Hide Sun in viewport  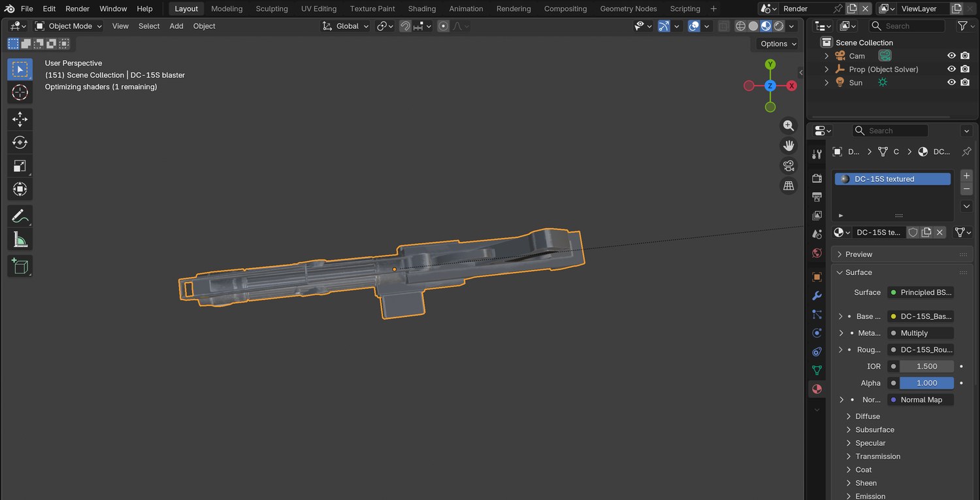tap(951, 82)
